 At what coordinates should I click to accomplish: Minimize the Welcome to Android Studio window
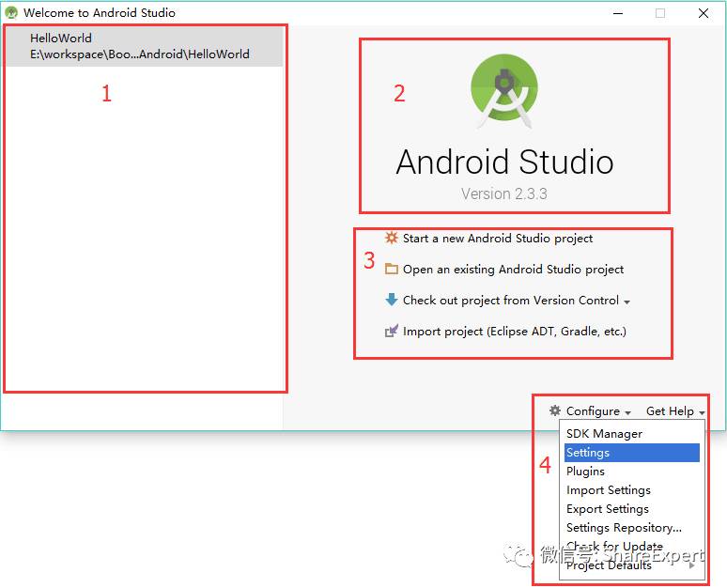[x=618, y=13]
